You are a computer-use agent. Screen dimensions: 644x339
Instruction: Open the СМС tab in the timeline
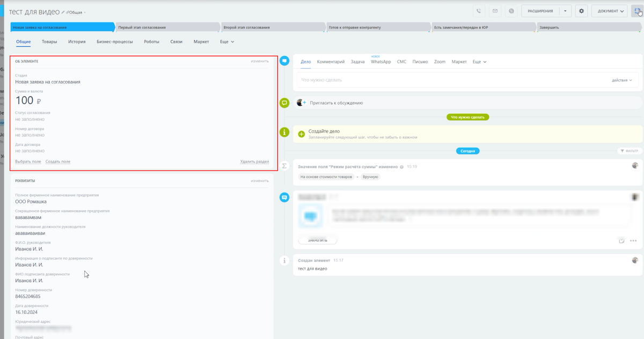[401, 62]
